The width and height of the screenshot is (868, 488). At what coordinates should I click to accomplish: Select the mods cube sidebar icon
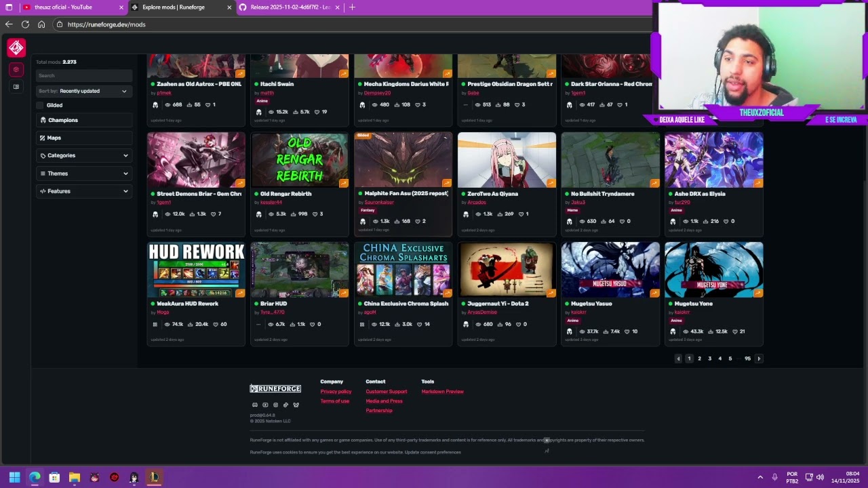16,69
